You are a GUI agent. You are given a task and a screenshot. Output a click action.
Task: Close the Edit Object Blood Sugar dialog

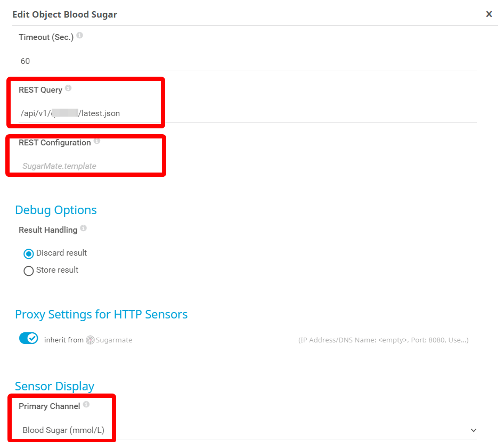click(489, 14)
